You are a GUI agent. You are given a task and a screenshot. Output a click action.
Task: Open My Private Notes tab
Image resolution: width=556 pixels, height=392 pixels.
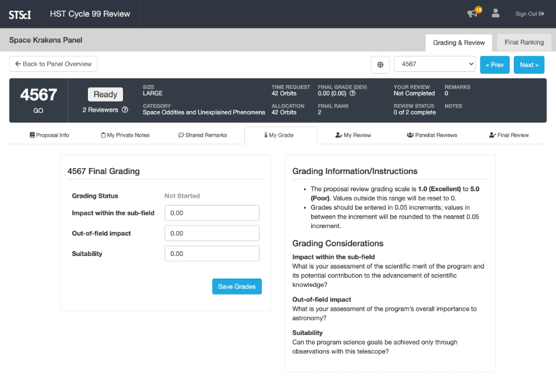coord(125,135)
